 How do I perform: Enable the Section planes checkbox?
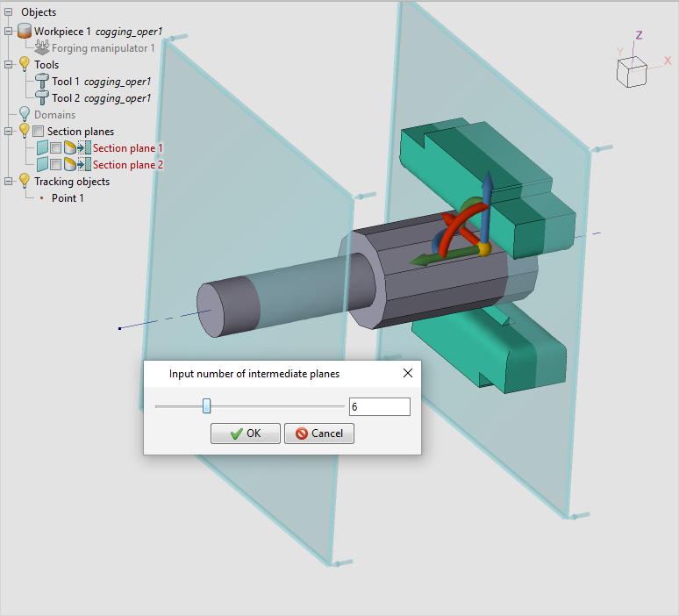tap(38, 132)
